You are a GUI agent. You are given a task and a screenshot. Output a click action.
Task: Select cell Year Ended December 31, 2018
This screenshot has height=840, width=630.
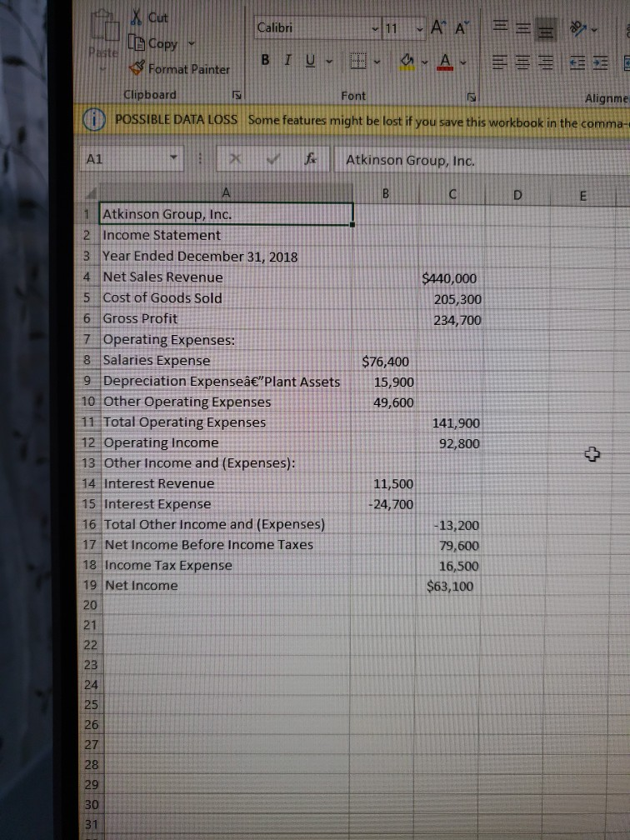pyautogui.click(x=226, y=256)
